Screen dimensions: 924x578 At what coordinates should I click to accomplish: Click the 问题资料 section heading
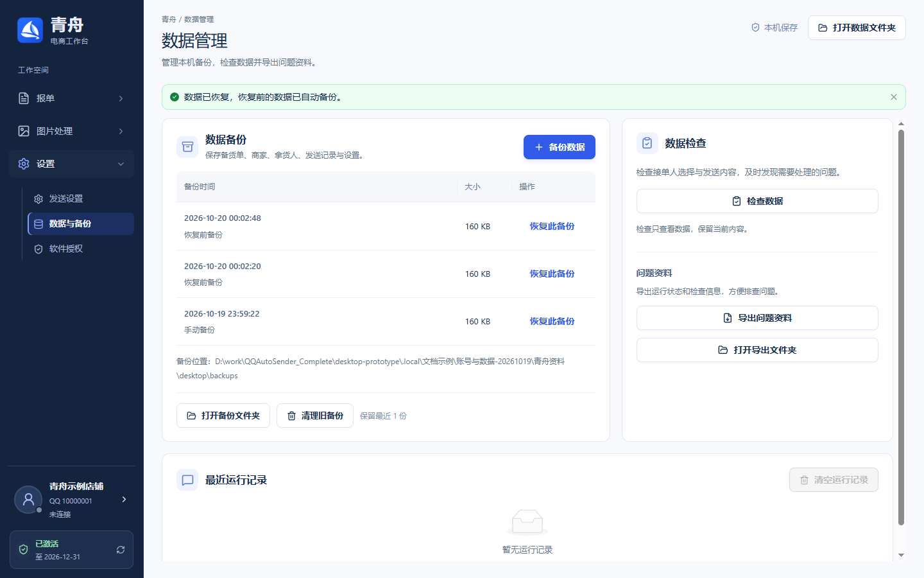point(654,273)
